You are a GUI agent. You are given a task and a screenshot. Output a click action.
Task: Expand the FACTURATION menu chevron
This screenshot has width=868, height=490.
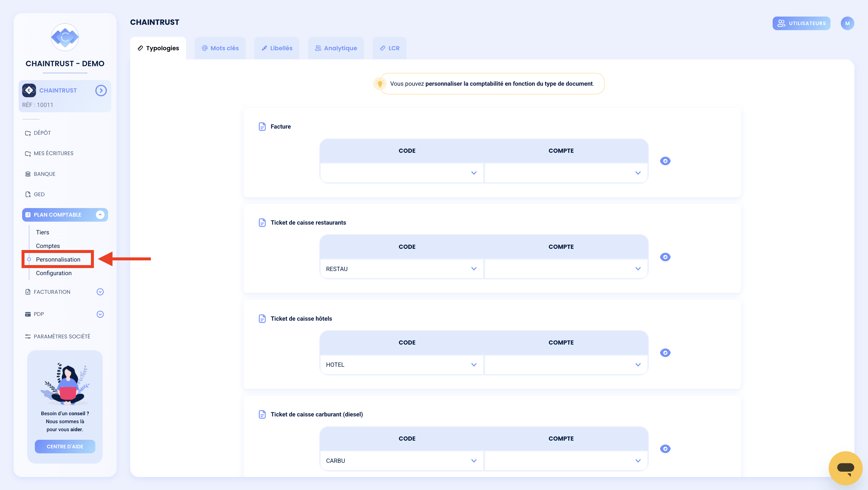[x=100, y=292]
